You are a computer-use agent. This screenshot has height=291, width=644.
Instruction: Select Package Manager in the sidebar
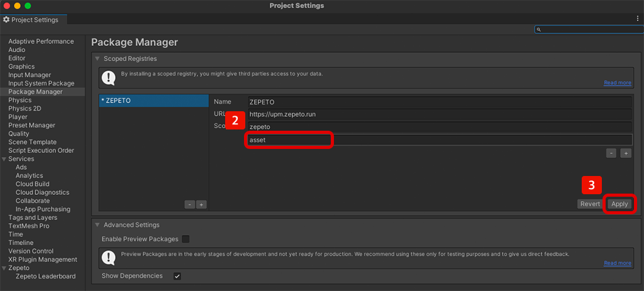pyautogui.click(x=35, y=92)
